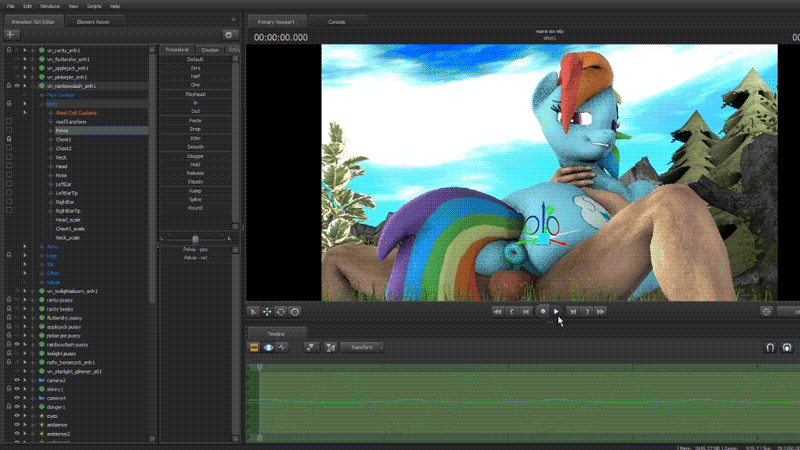Image resolution: width=800 pixels, height=450 pixels.
Task: Open the Edit menu
Action: pyautogui.click(x=28, y=6)
